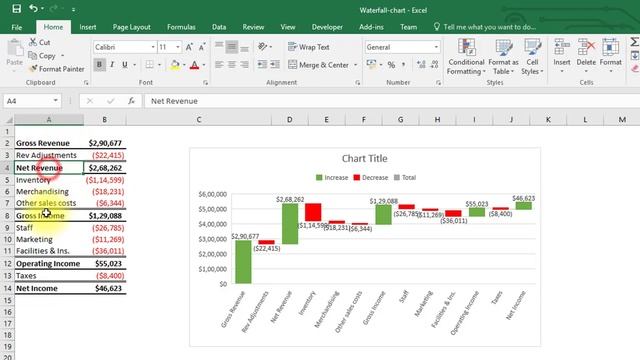The image size is (640, 360).
Task: Activate the Format Painter brush
Action: pos(33,69)
